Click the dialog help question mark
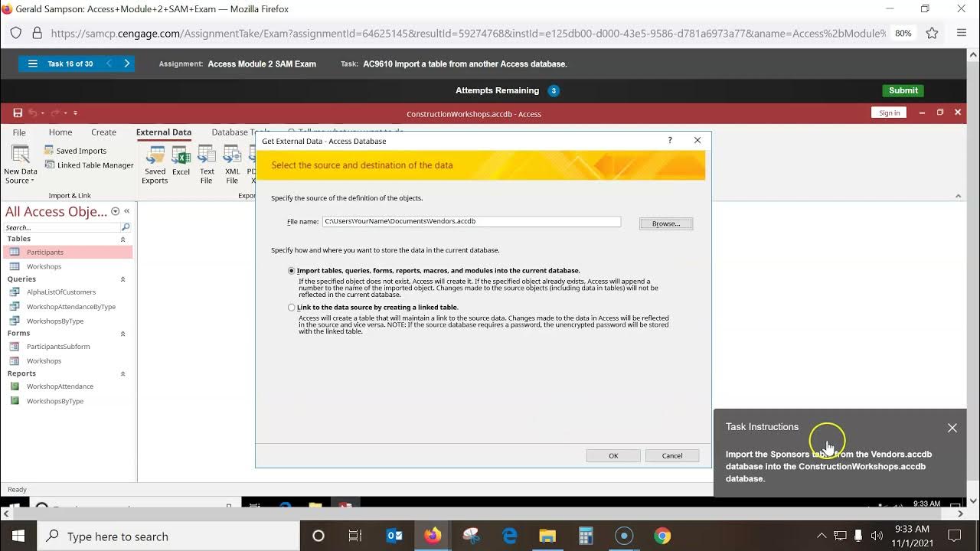The height and width of the screenshot is (551, 980). pos(670,140)
